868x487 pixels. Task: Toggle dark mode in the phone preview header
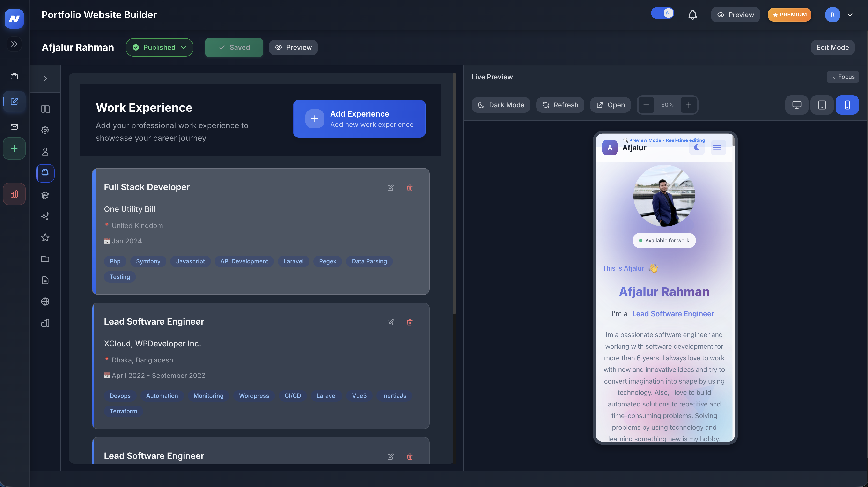pos(697,147)
